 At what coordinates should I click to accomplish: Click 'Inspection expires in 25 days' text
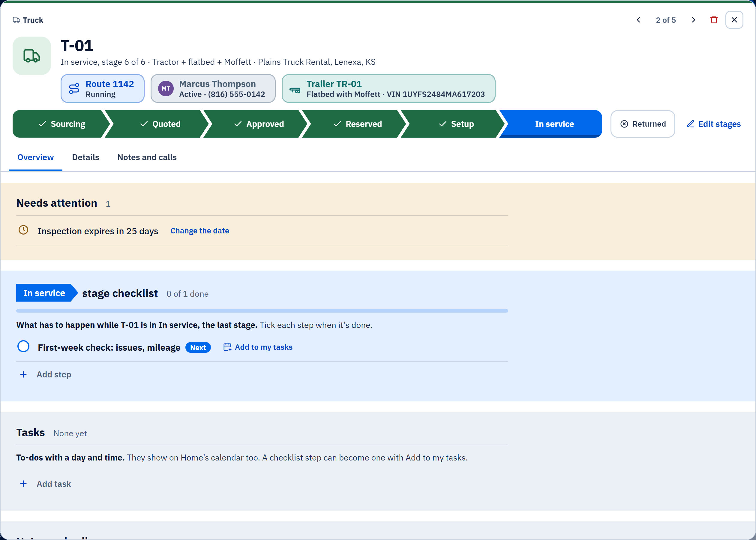click(98, 231)
